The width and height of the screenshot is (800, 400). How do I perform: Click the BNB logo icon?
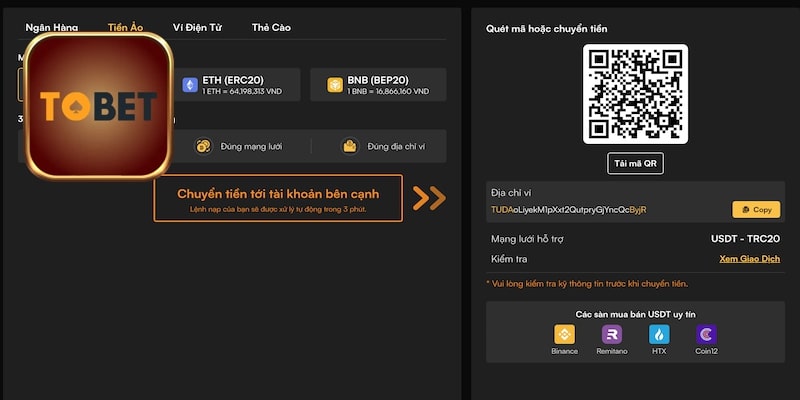click(335, 85)
